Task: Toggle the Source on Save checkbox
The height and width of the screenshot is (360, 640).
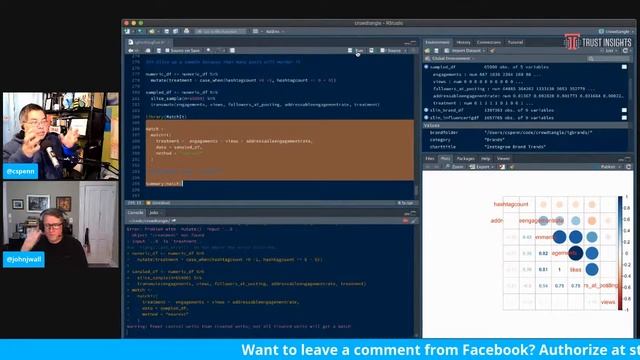Action: click(x=167, y=51)
